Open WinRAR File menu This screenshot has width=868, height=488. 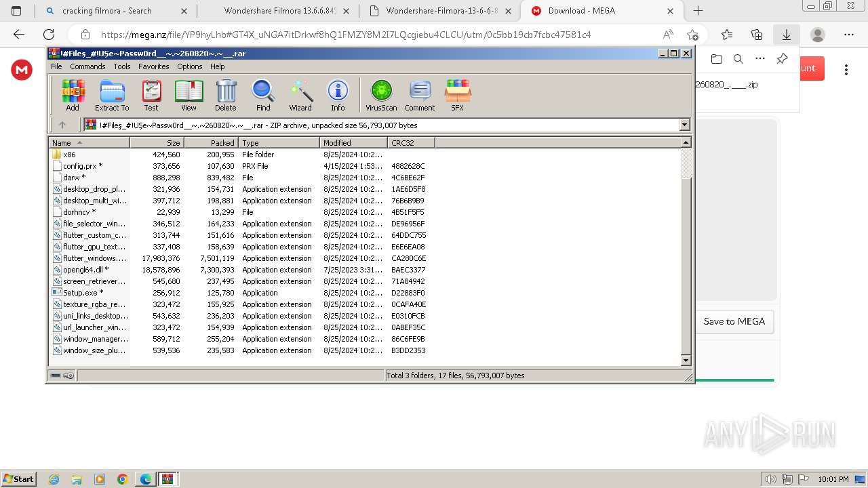56,66
